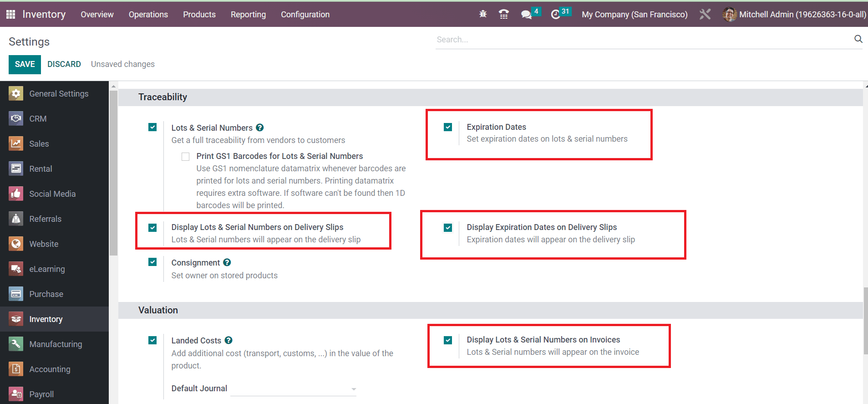This screenshot has width=868, height=404.
Task: Open the conversations chat icon
Action: pos(527,15)
